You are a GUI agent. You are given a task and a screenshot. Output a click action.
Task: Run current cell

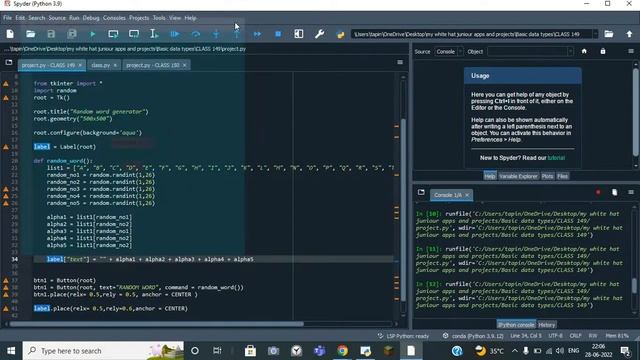(x=113, y=34)
